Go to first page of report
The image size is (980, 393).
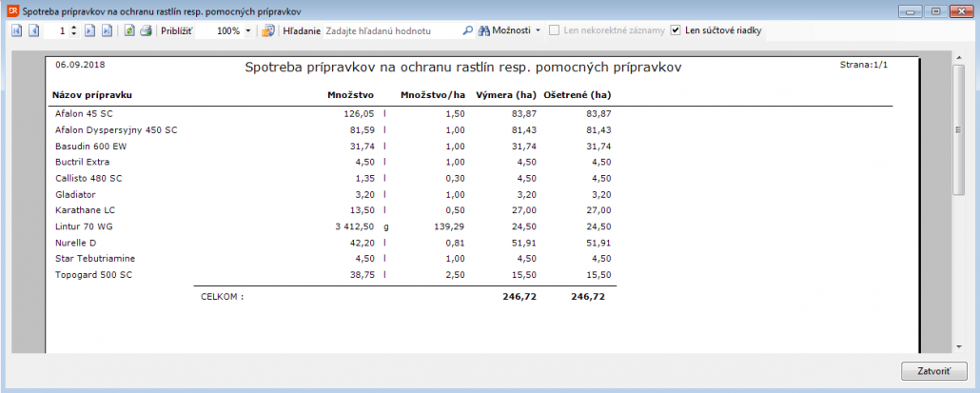[x=17, y=30]
